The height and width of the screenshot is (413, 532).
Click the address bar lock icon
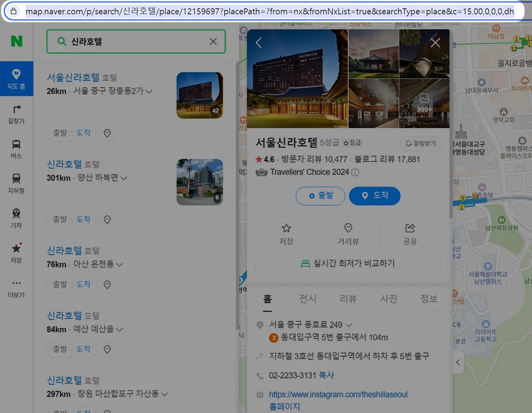point(14,11)
